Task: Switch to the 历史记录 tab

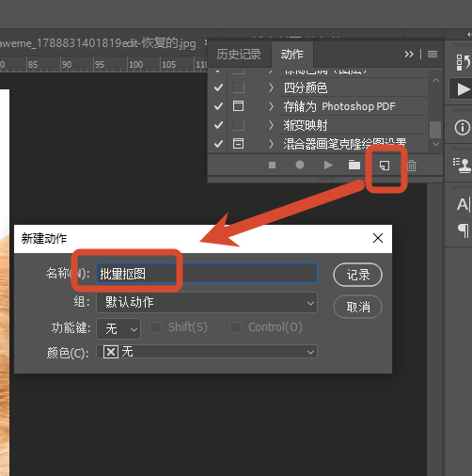Action: tap(239, 55)
